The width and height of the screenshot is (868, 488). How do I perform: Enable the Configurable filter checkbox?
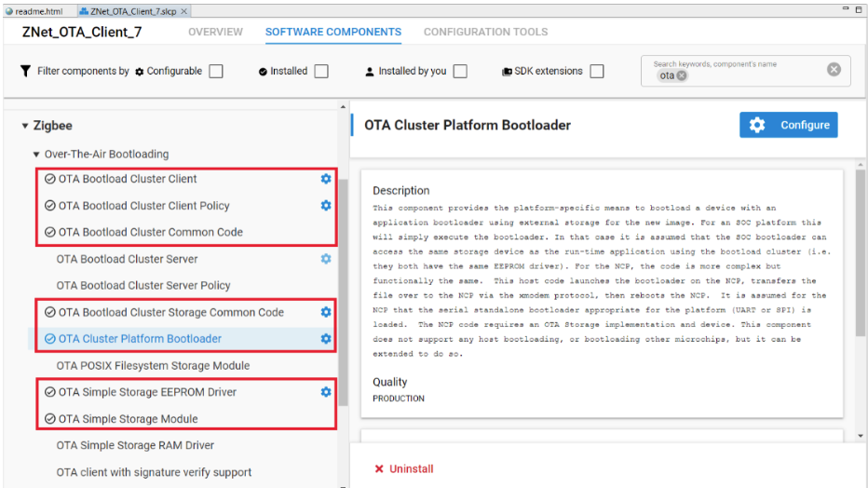coord(216,71)
